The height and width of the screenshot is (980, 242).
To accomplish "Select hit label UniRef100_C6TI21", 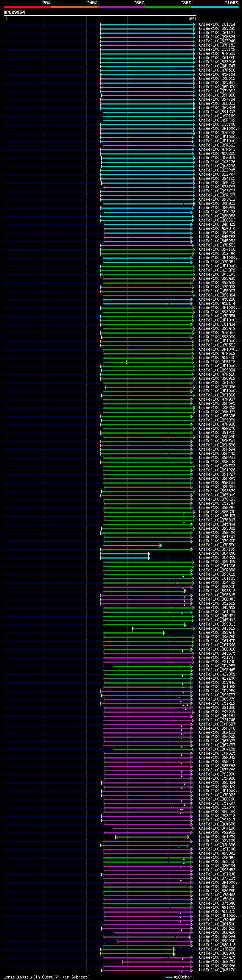I will pyautogui.click(x=217, y=33).
